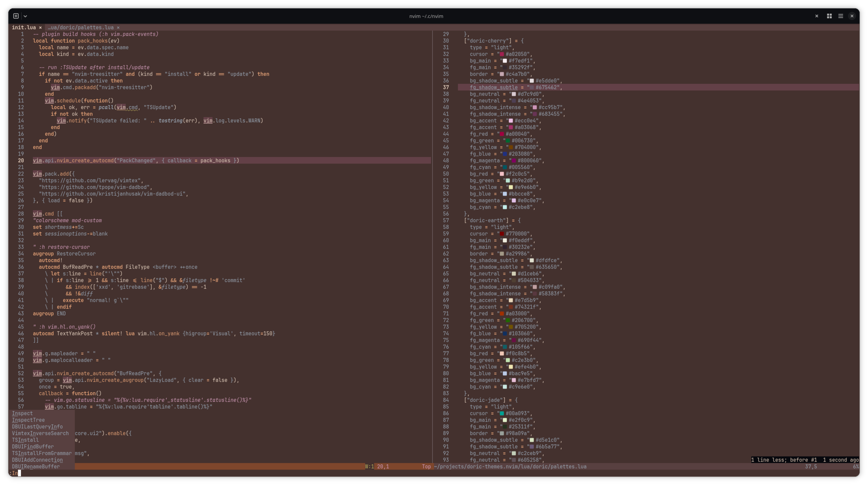Choose TSInstall from the completion popup
Viewport: 868px width, 485px height.
tap(25, 440)
